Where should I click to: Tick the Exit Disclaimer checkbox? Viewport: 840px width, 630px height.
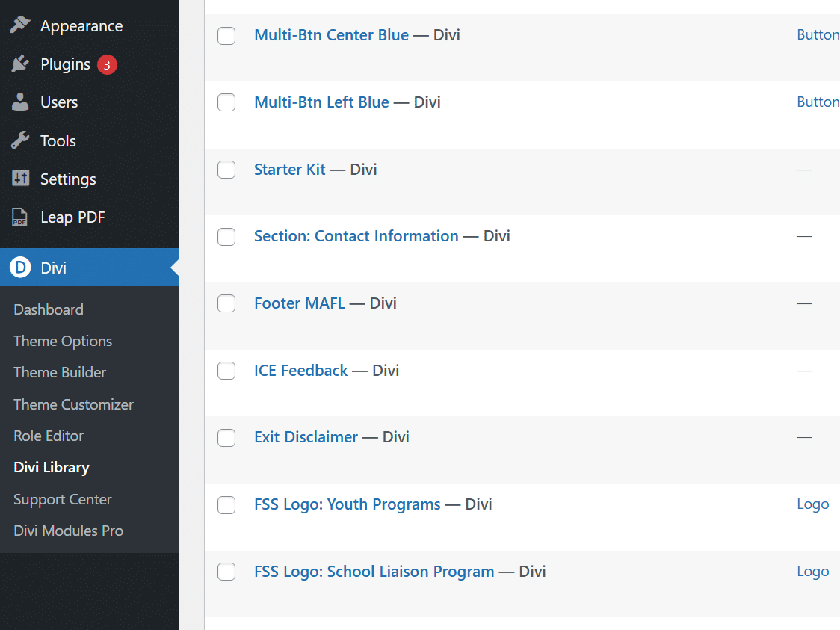click(x=226, y=438)
